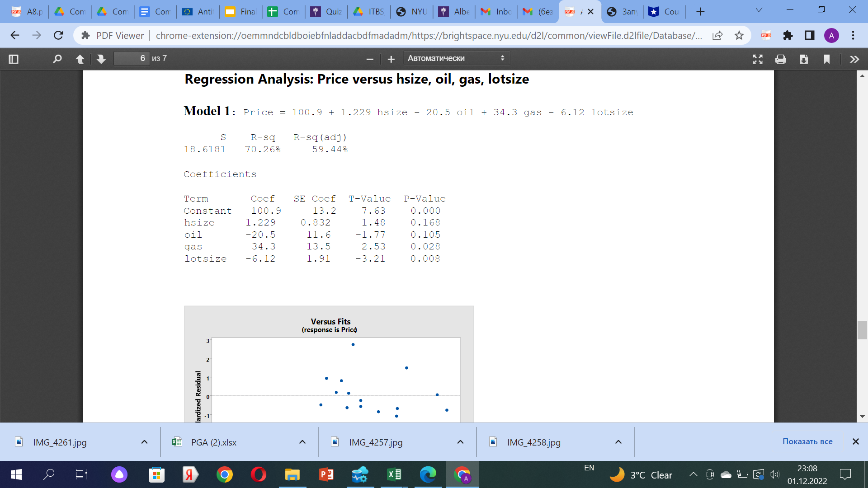The image size is (868, 488).
Task: Print the PDF document
Action: pos(781,59)
